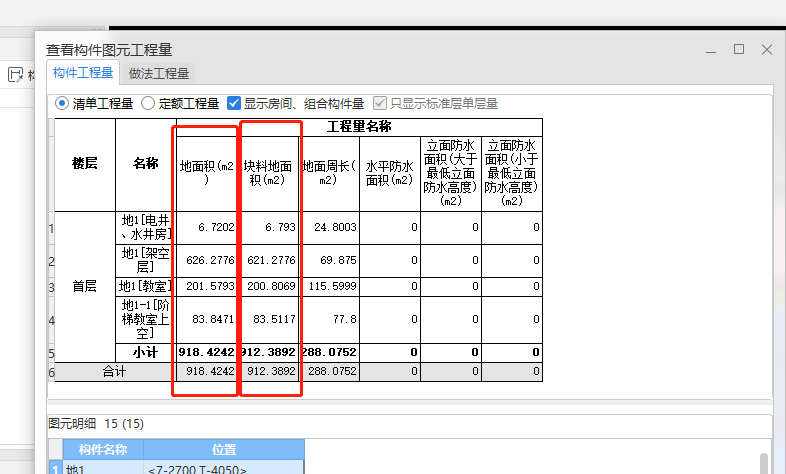Click the background window's toolbar icon beside the dialog
786x474 pixels.
16,75
